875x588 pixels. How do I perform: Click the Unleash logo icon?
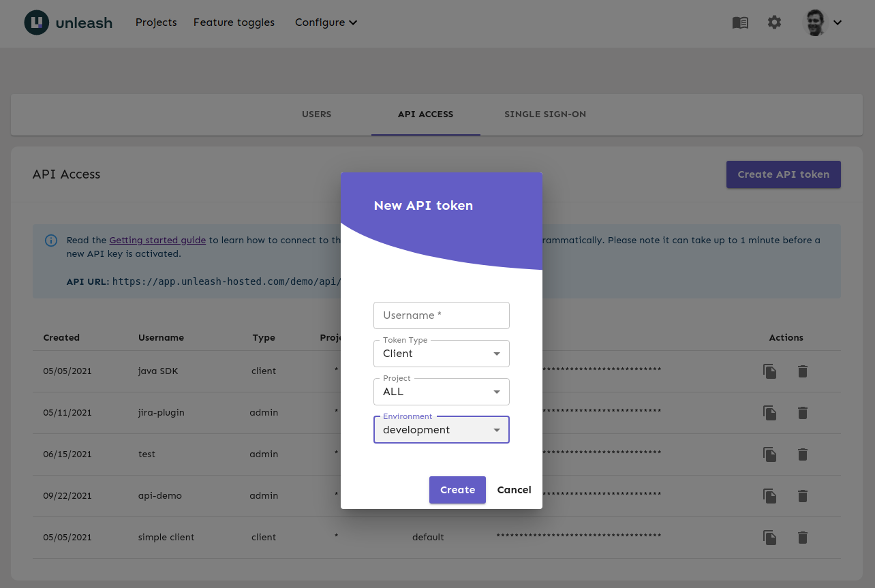(37, 22)
